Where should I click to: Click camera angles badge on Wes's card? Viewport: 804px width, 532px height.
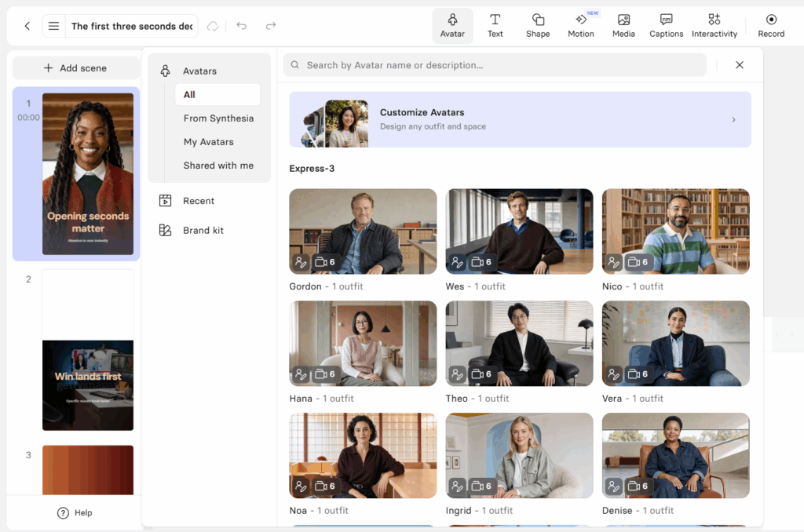click(x=482, y=262)
